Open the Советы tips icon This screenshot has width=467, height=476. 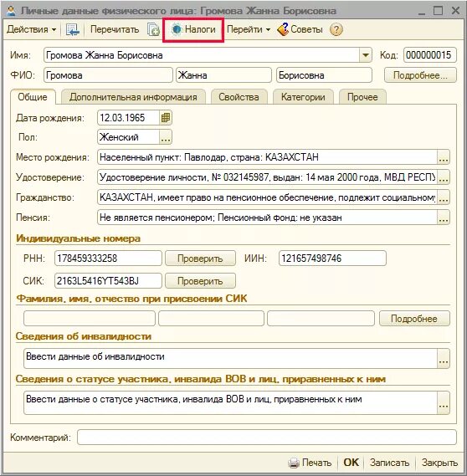pos(283,29)
